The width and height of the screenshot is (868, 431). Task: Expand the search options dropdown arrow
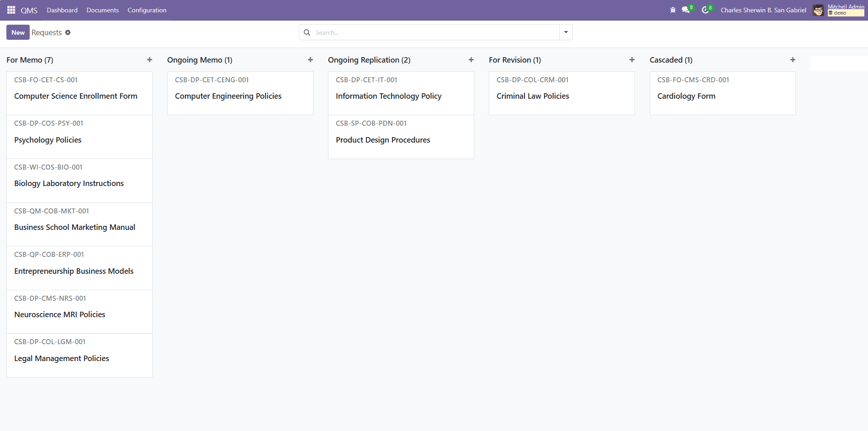[x=566, y=32]
